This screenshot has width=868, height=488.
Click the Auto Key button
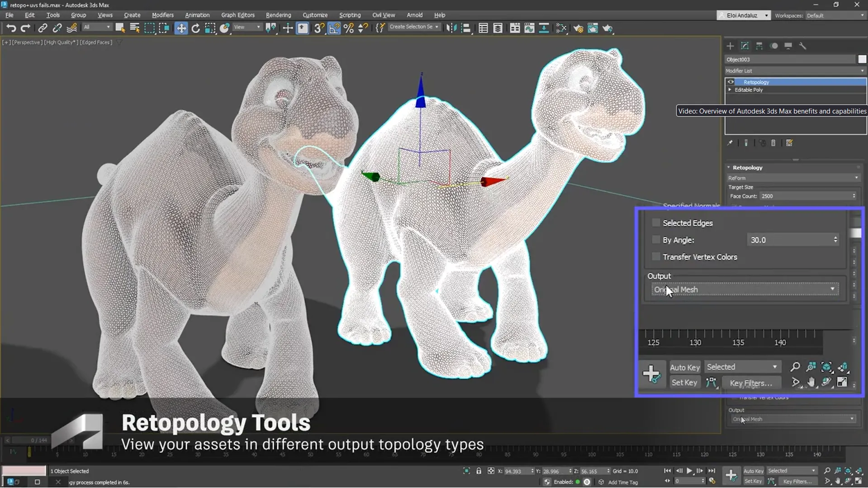(x=684, y=367)
